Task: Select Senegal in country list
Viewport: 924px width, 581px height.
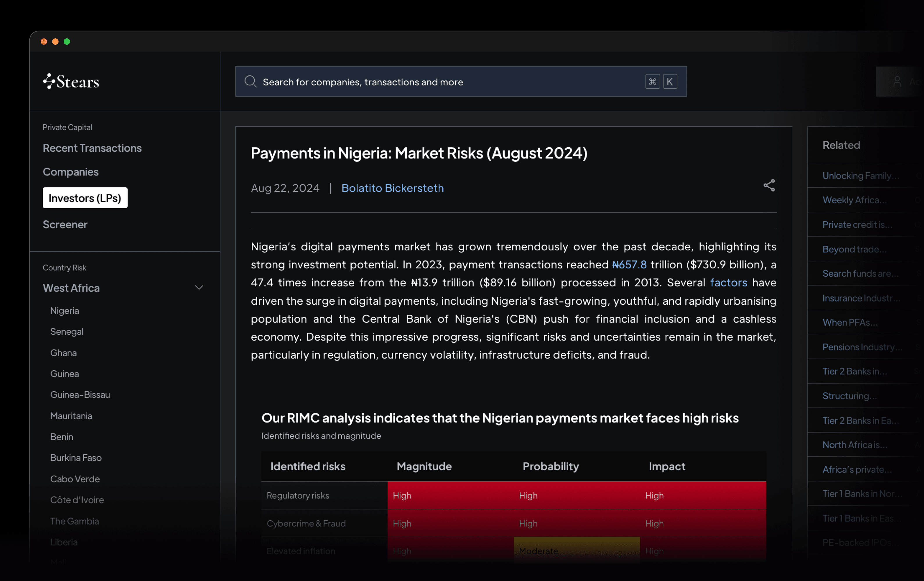Action: coord(67,332)
